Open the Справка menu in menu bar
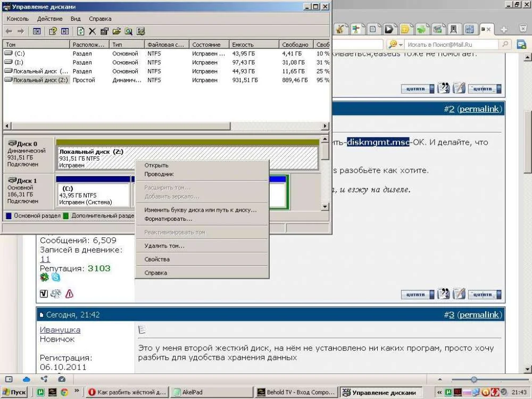The image size is (532, 399). [x=100, y=19]
